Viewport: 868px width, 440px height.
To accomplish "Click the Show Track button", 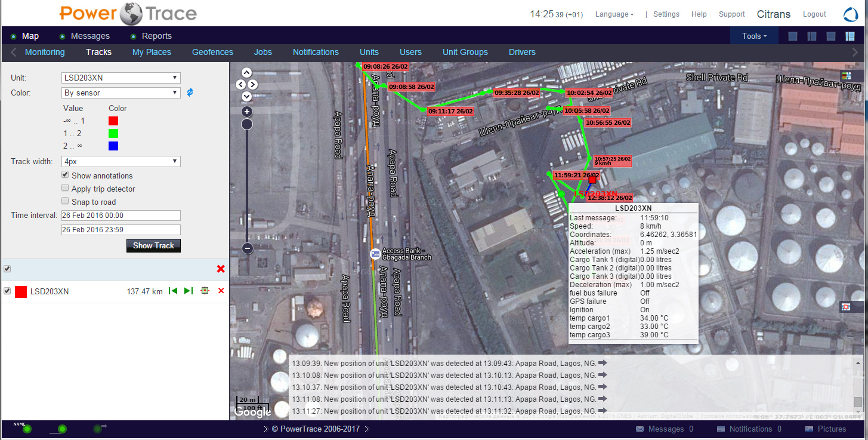I will (153, 245).
